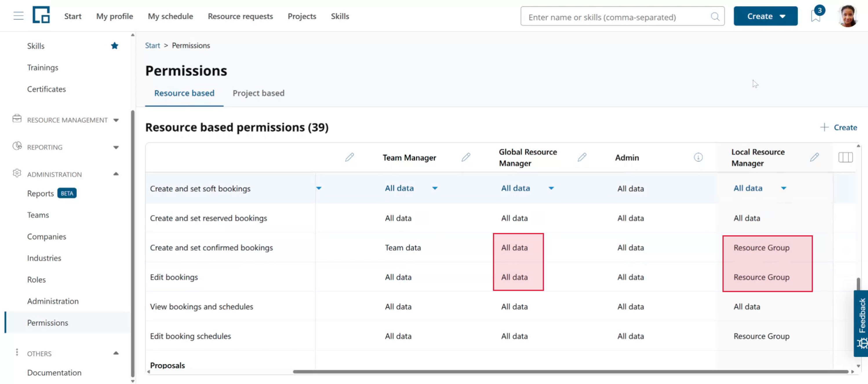868x384 pixels.
Task: Click the search magnifier icon
Action: pos(715,17)
